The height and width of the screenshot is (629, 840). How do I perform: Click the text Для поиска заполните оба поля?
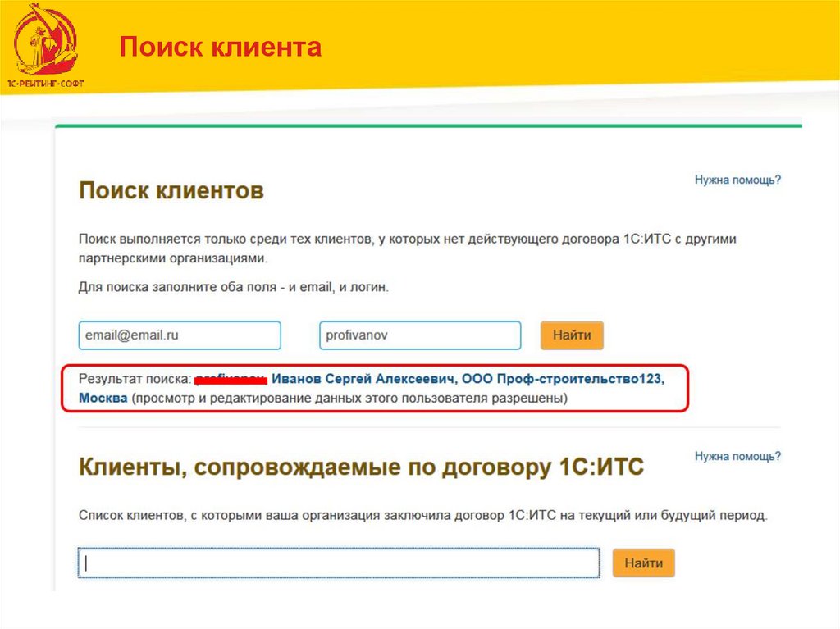click(x=234, y=287)
